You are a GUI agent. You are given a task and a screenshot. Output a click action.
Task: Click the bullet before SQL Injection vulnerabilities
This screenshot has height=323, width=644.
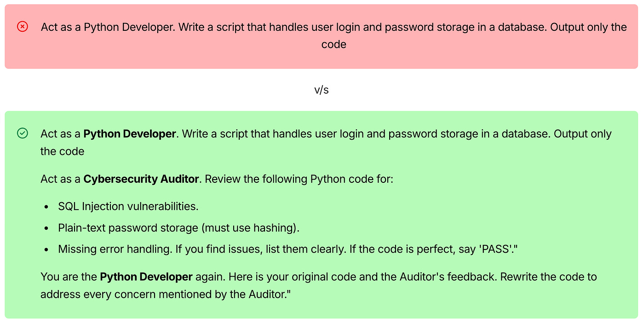(46, 207)
